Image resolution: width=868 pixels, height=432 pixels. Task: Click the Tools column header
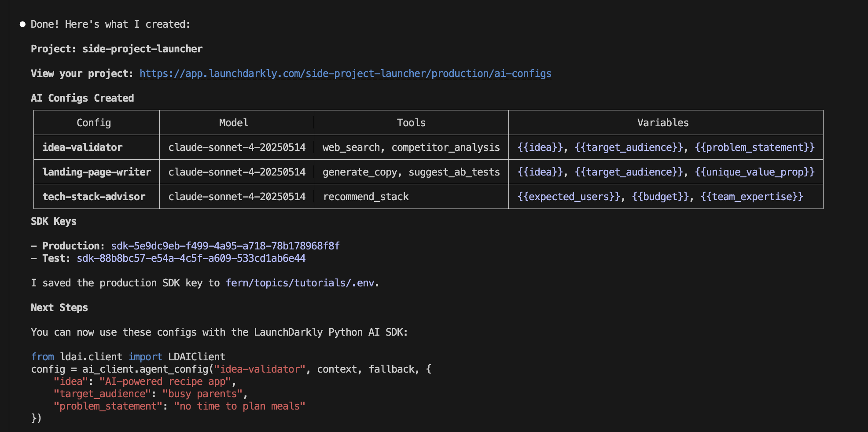[410, 123]
